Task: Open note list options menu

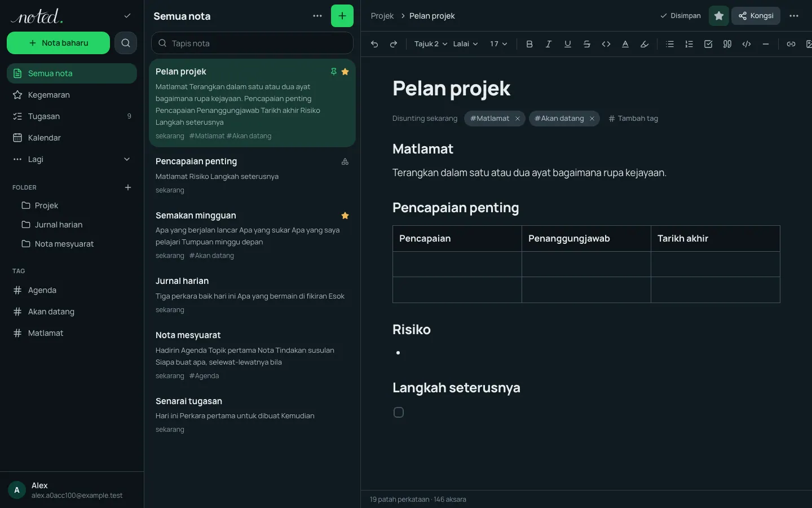Action: click(317, 16)
